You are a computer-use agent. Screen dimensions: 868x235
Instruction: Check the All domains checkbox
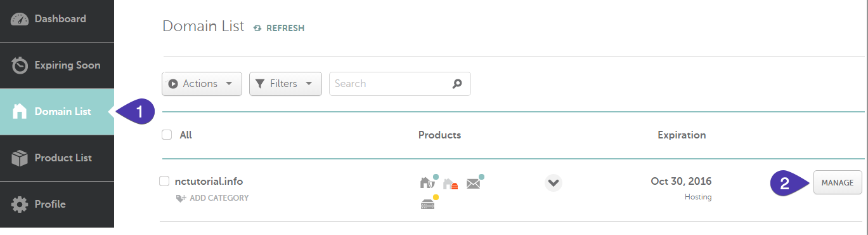[167, 135]
